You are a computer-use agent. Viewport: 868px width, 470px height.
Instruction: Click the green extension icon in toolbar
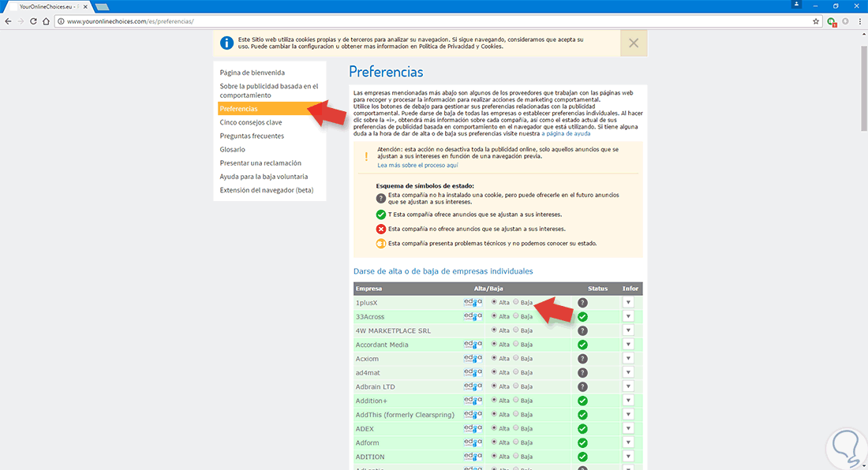click(x=832, y=21)
